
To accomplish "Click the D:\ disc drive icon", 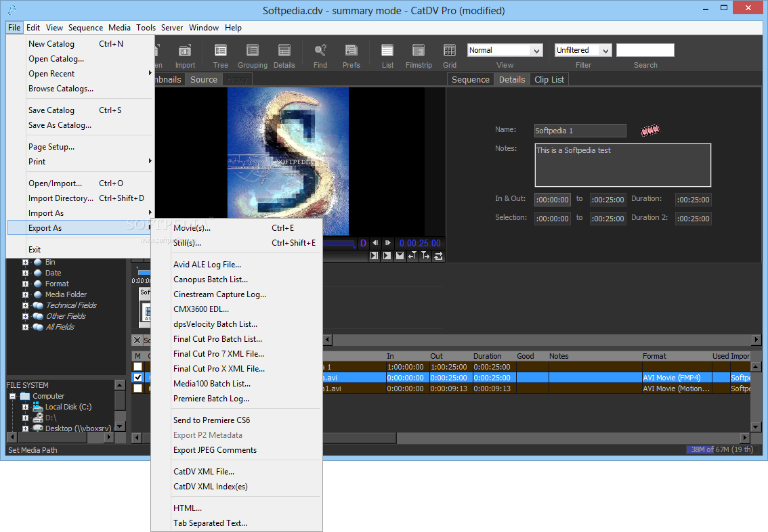I will pyautogui.click(x=38, y=418).
